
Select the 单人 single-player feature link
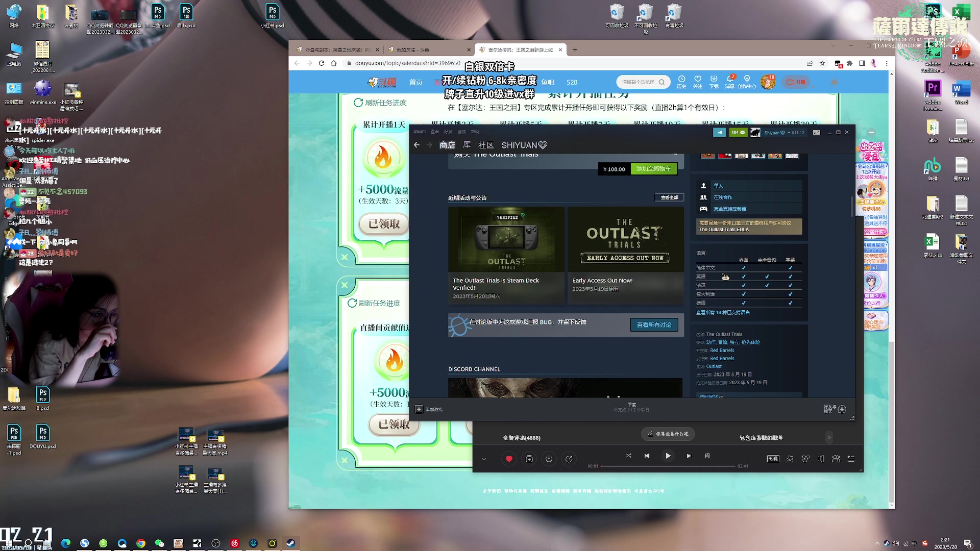(x=718, y=186)
